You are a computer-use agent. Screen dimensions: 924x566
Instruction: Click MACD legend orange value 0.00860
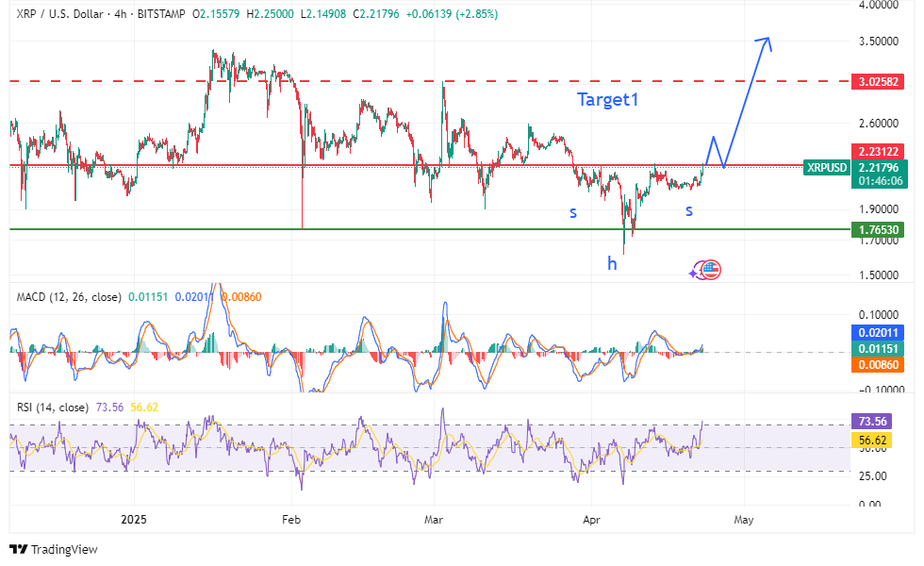[x=242, y=297]
